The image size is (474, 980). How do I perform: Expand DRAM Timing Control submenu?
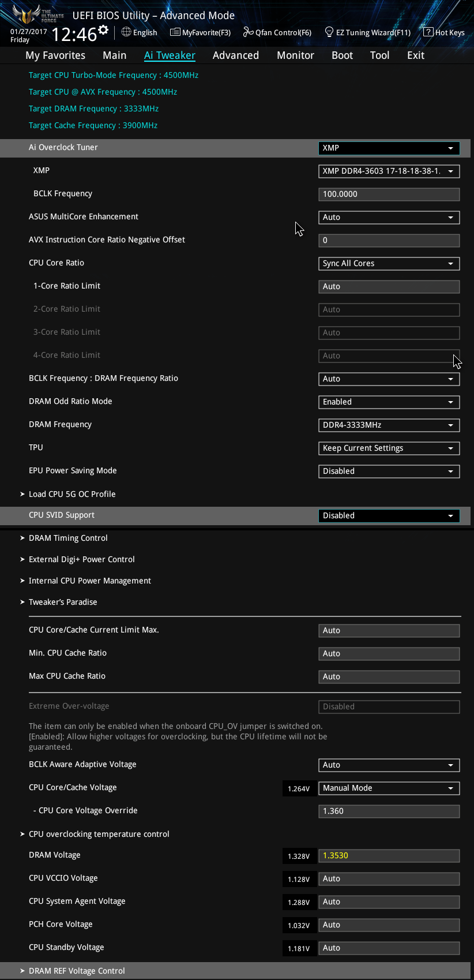68,538
